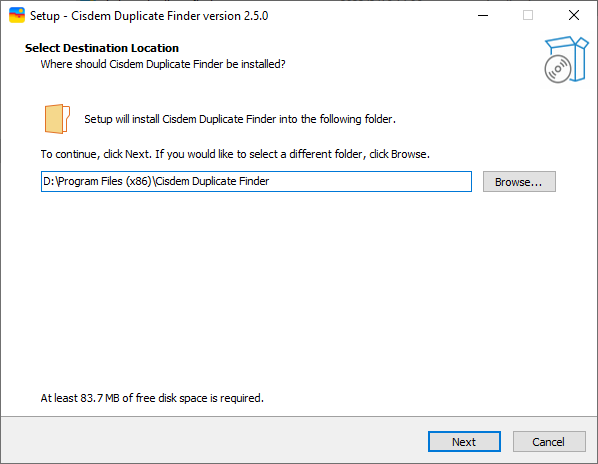The image size is (598, 464).
Task: Click '(x86)' inside the install path
Action: 139,181
